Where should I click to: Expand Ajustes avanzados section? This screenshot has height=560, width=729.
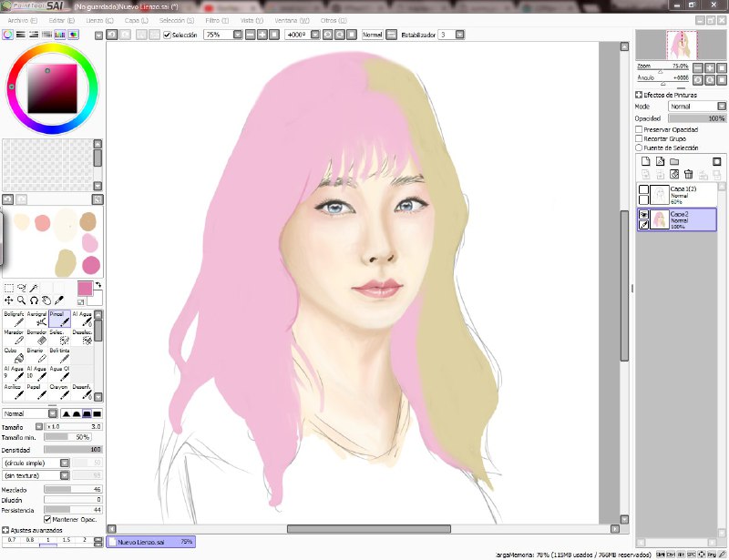pyautogui.click(x=5, y=530)
